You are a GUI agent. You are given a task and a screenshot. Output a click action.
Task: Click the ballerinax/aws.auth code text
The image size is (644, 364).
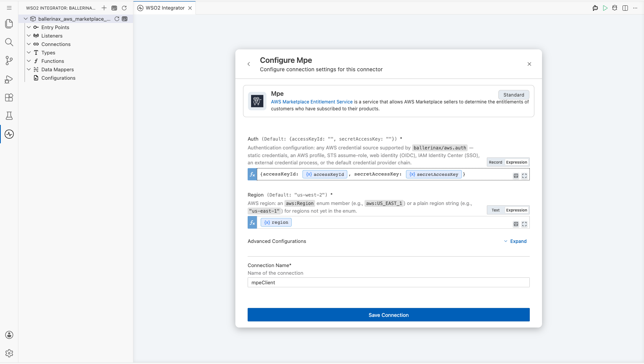[x=440, y=148]
